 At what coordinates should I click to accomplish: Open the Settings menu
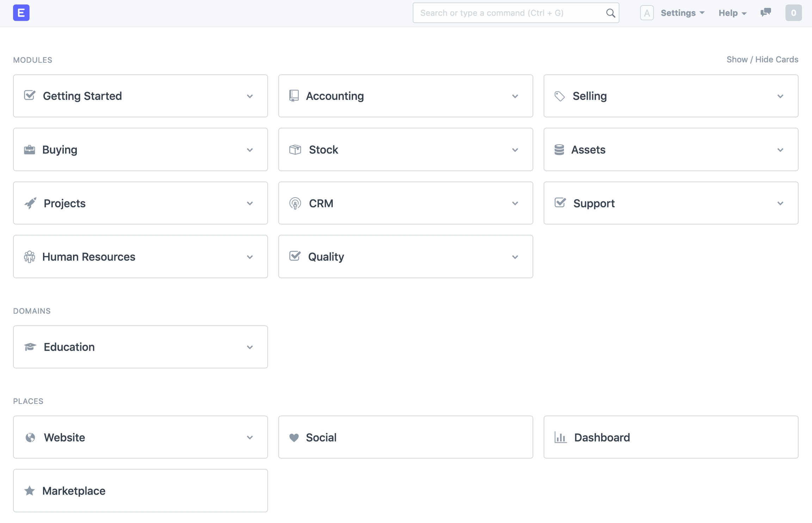682,13
